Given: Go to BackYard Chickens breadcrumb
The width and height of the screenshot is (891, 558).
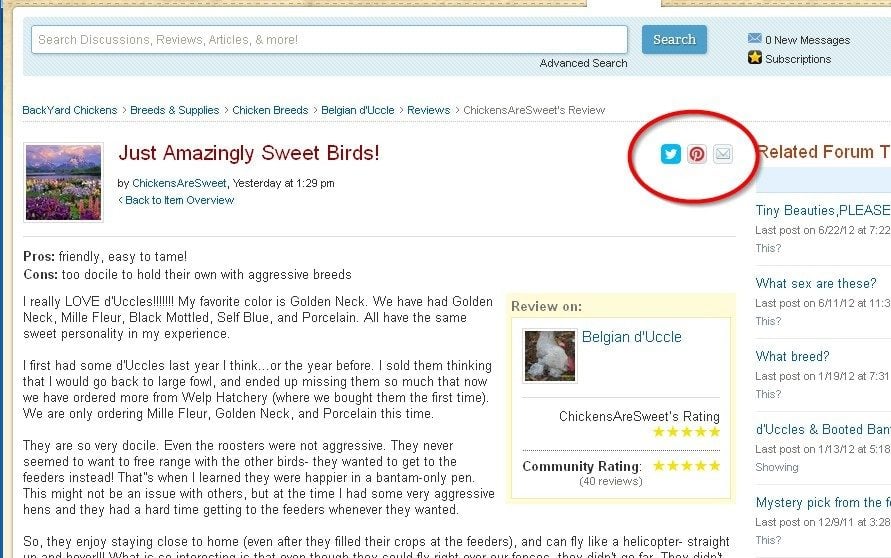Looking at the screenshot, I should [x=70, y=110].
